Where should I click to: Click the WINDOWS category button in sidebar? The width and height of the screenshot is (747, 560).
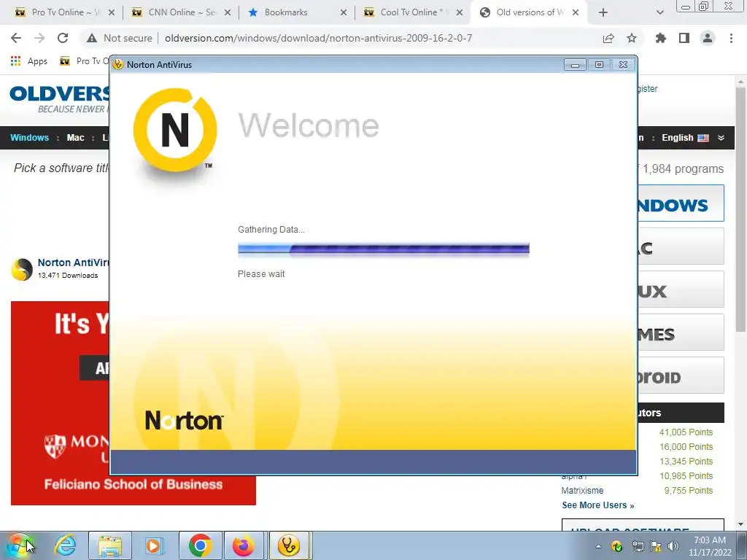tap(681, 203)
